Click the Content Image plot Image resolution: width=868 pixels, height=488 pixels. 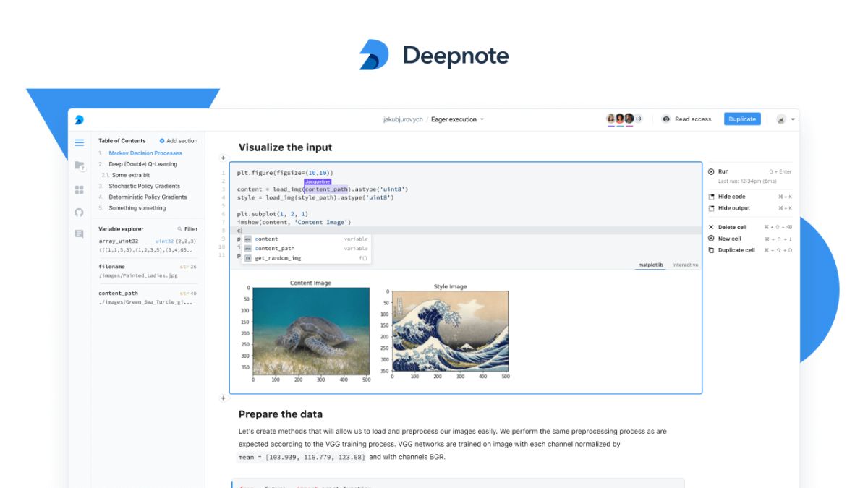(x=310, y=330)
